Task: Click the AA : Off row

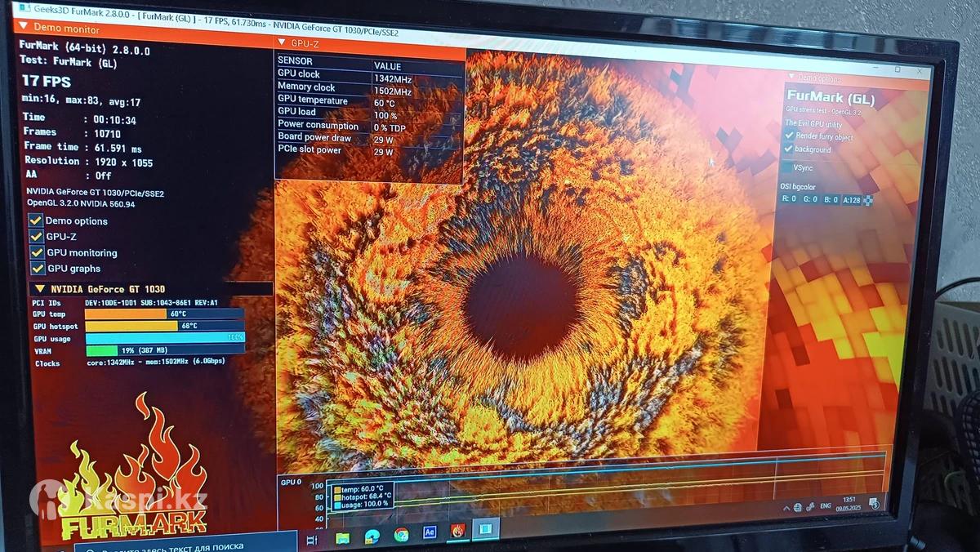Action: point(68,176)
